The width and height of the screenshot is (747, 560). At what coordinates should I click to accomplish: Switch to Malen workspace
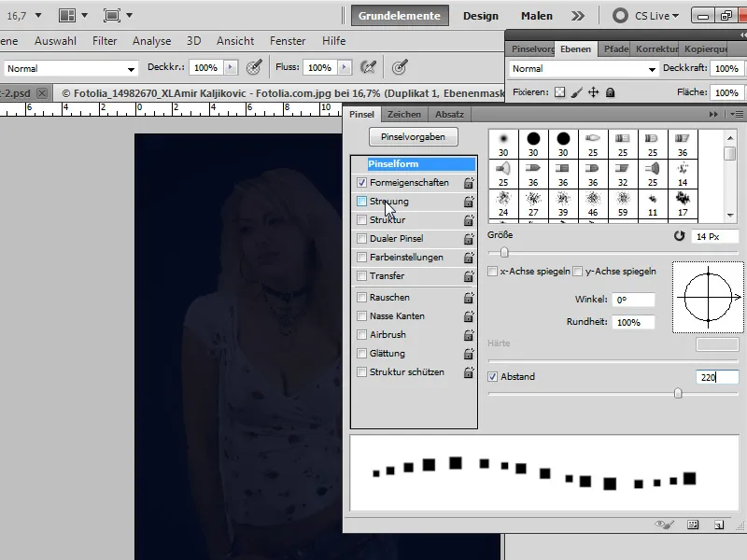(x=536, y=16)
